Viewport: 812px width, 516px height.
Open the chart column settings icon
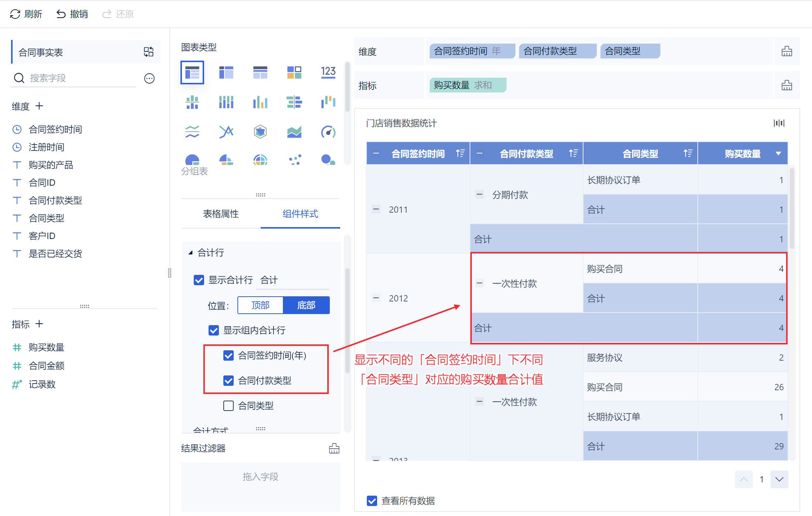pos(779,123)
